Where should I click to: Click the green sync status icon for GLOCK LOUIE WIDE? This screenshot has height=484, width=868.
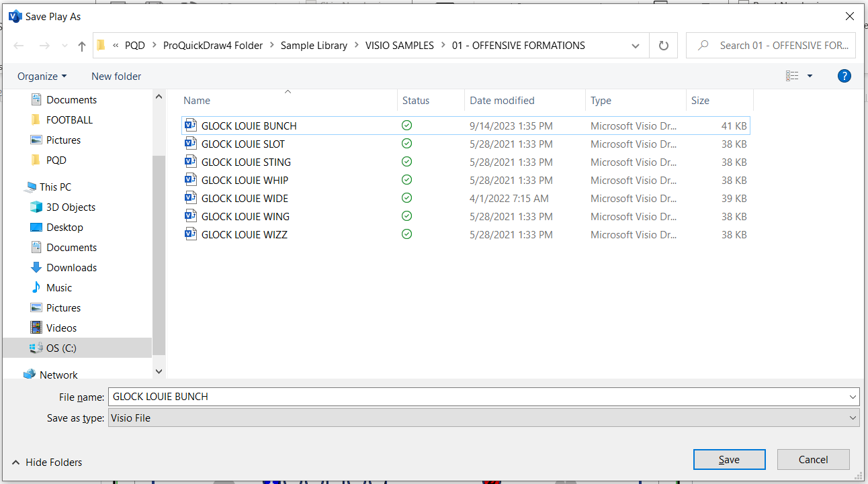tap(406, 198)
